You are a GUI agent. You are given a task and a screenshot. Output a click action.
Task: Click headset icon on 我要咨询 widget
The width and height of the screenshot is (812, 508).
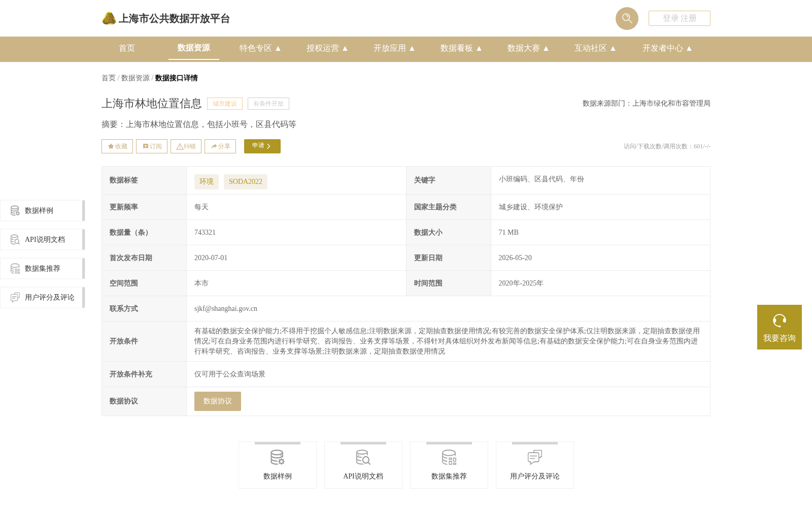click(780, 321)
